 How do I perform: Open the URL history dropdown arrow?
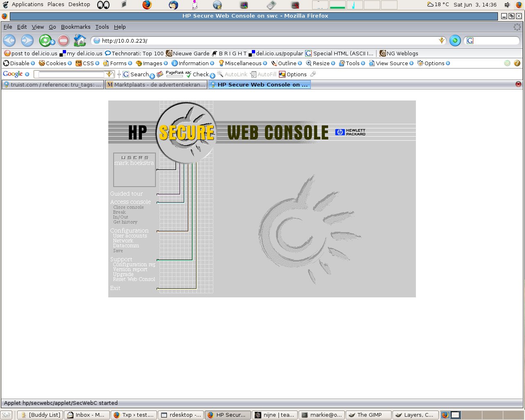pyautogui.click(x=442, y=41)
